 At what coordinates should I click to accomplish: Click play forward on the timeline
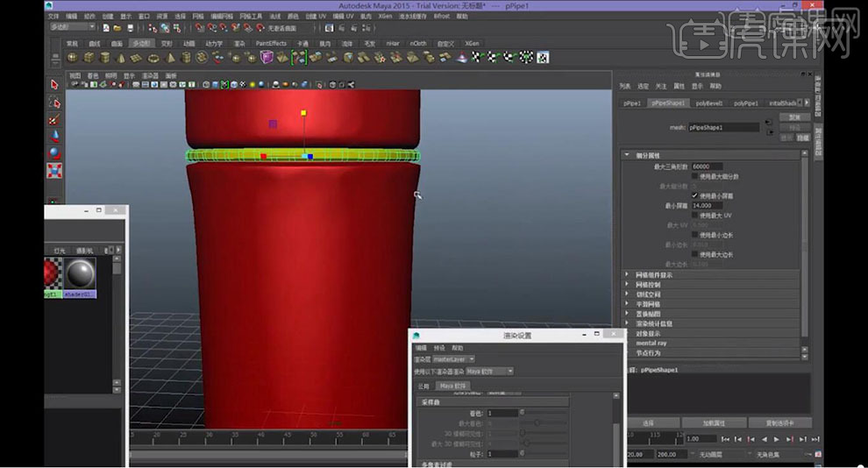pyautogui.click(x=776, y=439)
